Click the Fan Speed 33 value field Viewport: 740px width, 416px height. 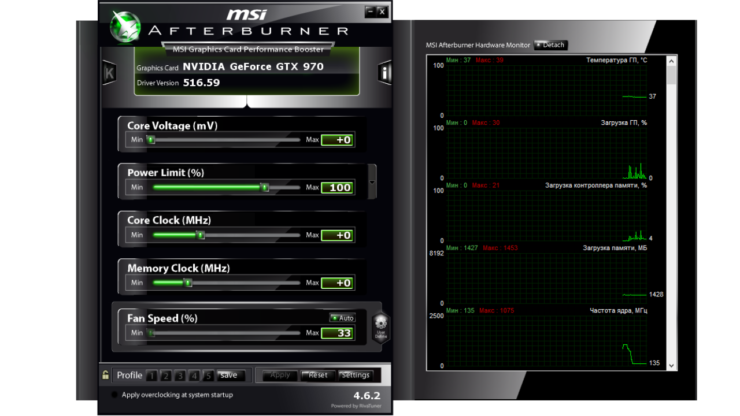pos(337,333)
